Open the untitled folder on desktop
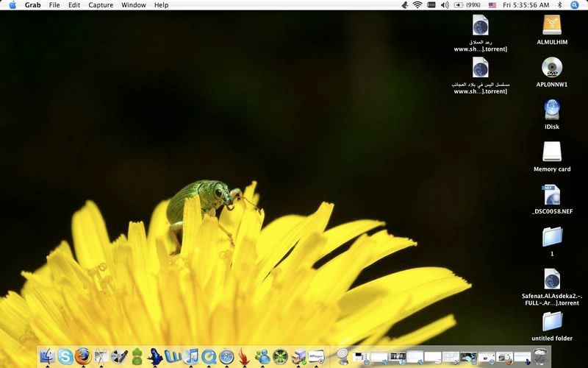The image size is (588, 368). click(551, 322)
